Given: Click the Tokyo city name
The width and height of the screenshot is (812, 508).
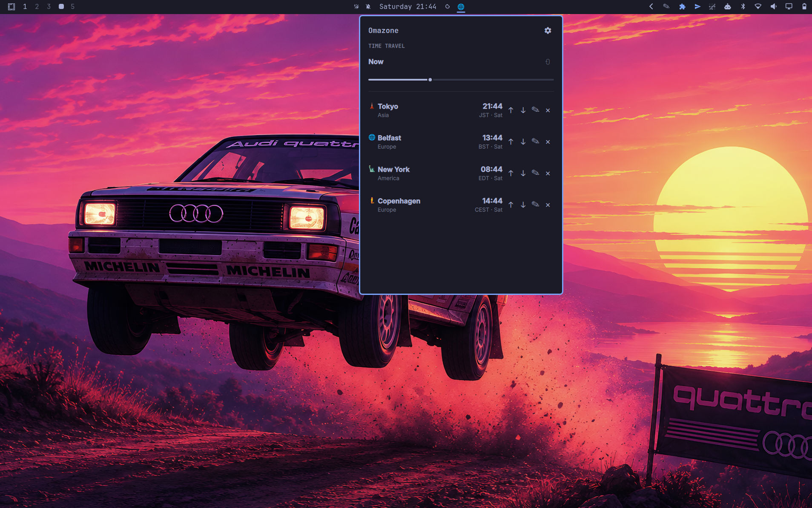Looking at the screenshot, I should point(387,107).
